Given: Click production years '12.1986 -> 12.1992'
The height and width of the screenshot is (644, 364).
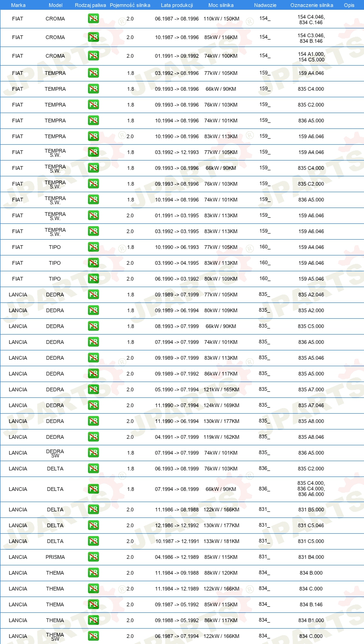Looking at the screenshot, I should coord(177,525).
